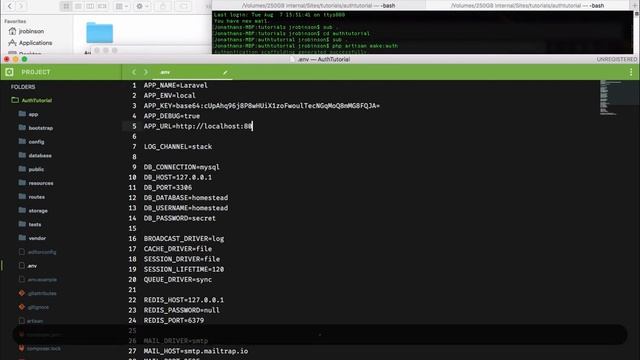Click the DB_PASSWORD=secret line
Image resolution: width=640 pixels, height=360 pixels.
180,218
